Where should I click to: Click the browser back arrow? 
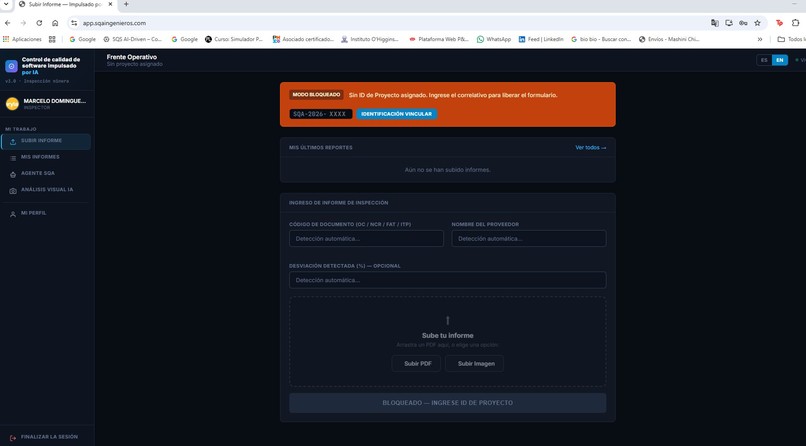point(8,23)
